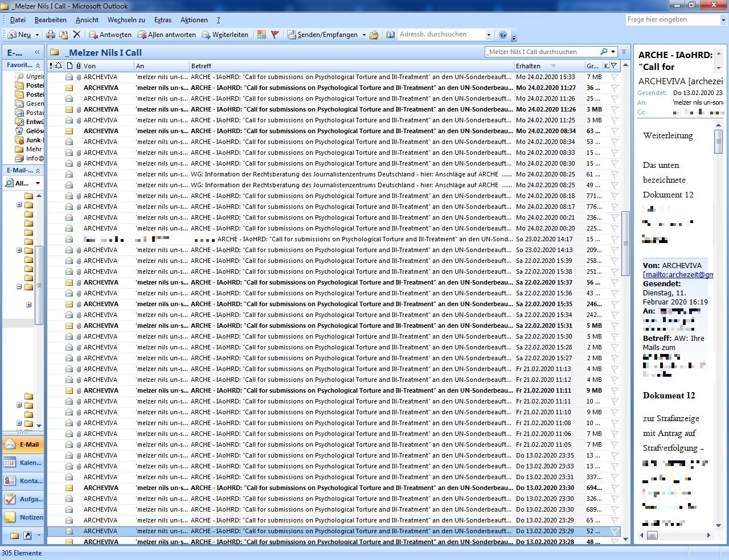
Task: Collapse the Favoriten section
Action: pyautogui.click(x=38, y=65)
